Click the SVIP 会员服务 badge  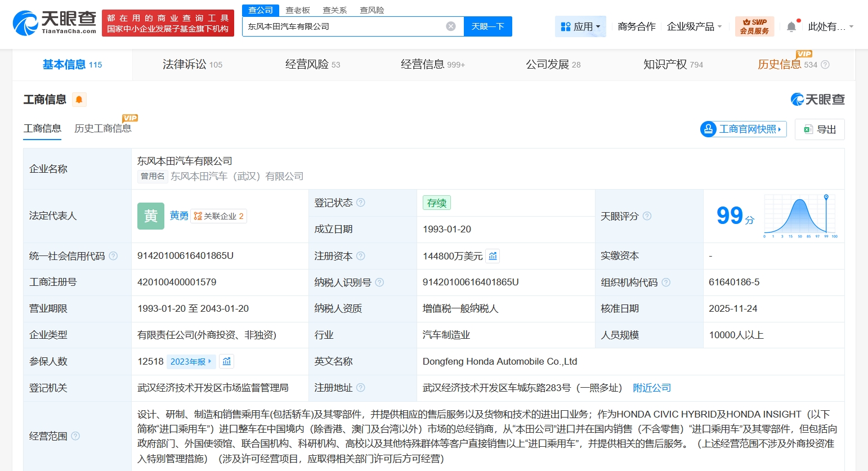tap(754, 26)
